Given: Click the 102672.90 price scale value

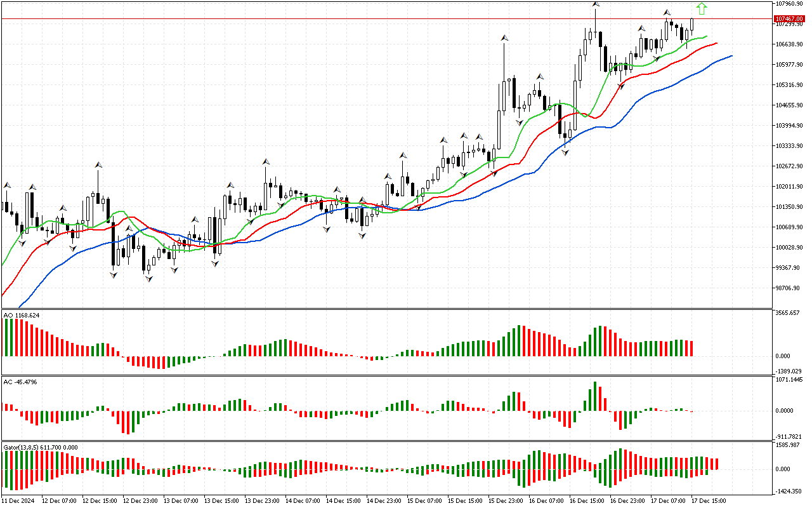Looking at the screenshot, I should tap(790, 166).
